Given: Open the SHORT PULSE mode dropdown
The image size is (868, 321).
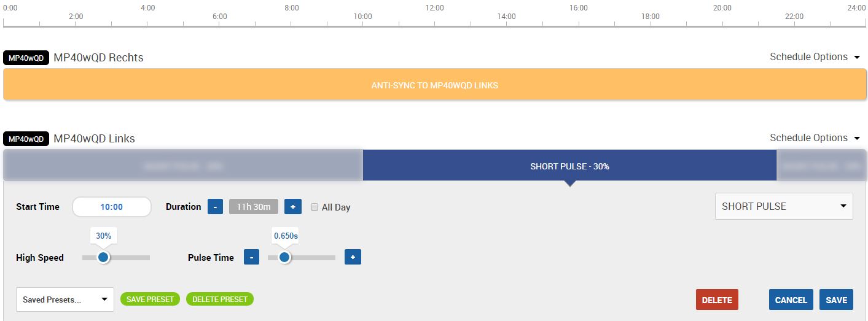Looking at the screenshot, I should 783,206.
